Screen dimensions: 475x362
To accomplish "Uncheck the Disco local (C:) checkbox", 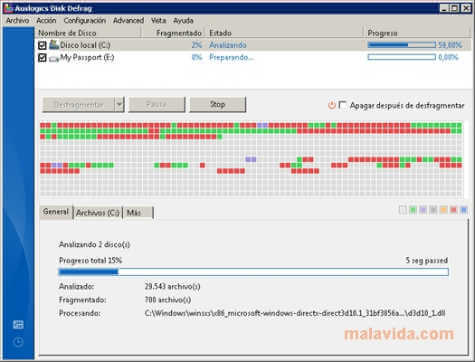I will coord(42,45).
